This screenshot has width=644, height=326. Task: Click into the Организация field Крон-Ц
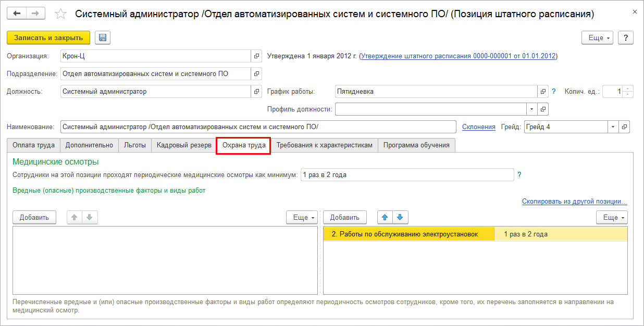click(155, 56)
